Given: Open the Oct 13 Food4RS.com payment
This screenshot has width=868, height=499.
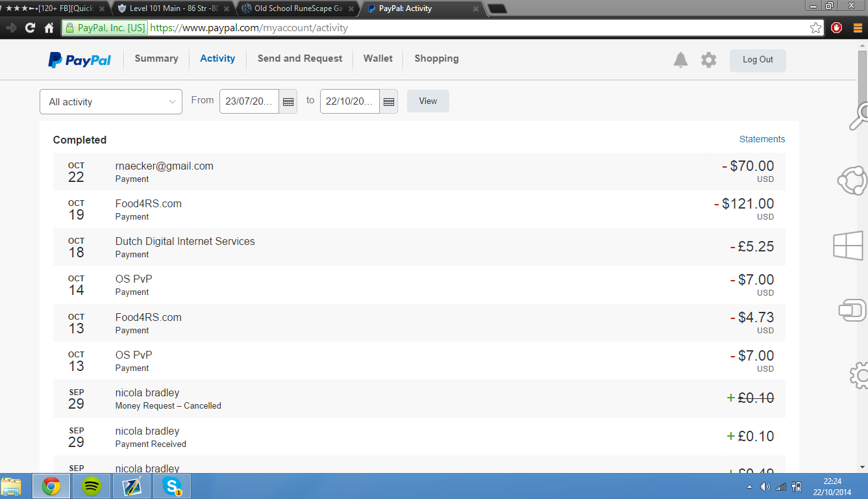Looking at the screenshot, I should point(419,323).
